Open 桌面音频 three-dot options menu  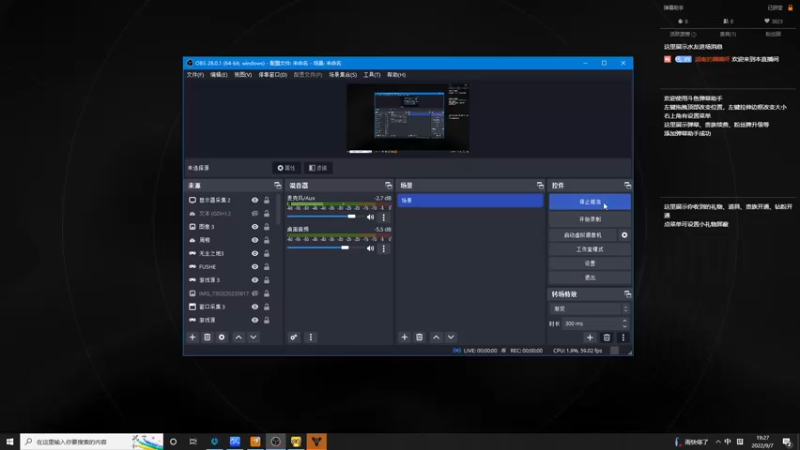(384, 248)
